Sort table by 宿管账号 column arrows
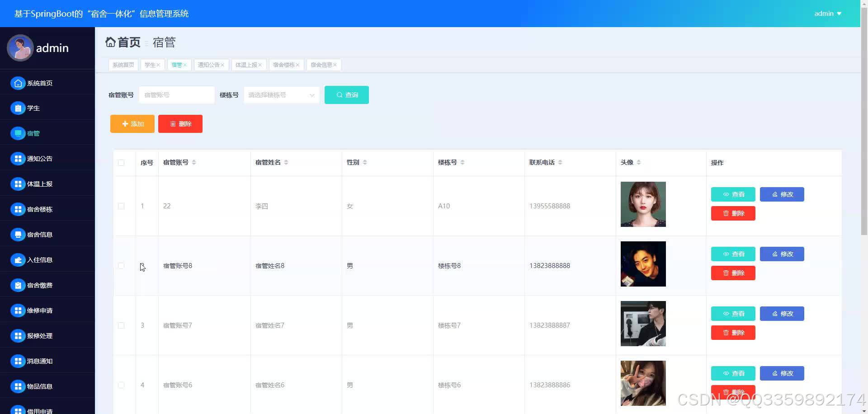The height and width of the screenshot is (414, 868). [x=194, y=162]
